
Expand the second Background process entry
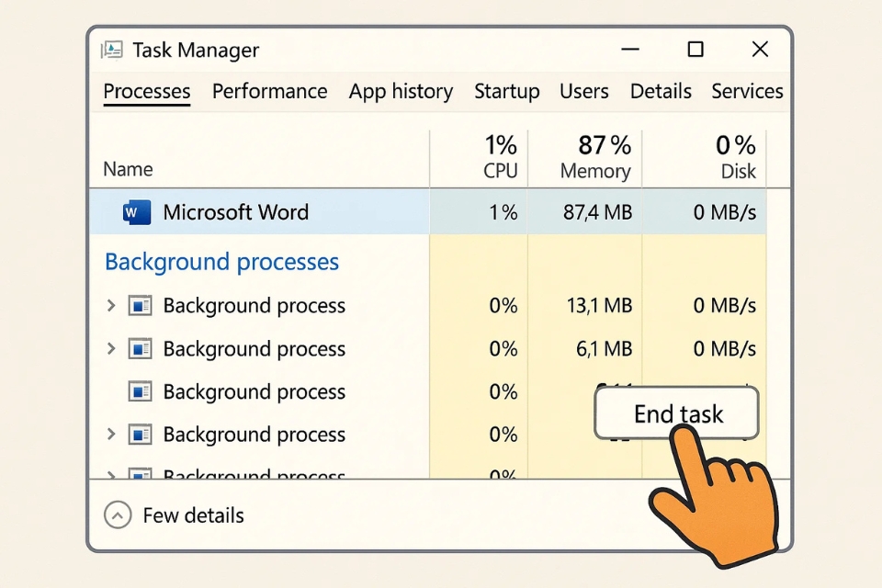coord(110,348)
